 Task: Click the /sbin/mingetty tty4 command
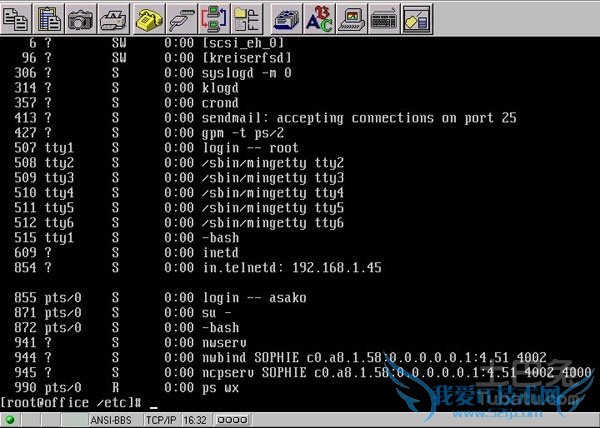click(x=273, y=193)
